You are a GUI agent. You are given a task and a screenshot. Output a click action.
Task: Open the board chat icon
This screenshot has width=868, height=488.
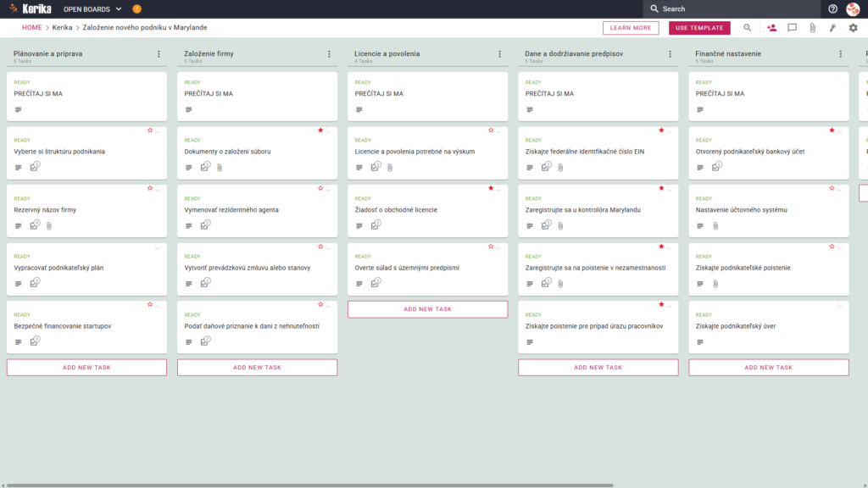tap(793, 28)
